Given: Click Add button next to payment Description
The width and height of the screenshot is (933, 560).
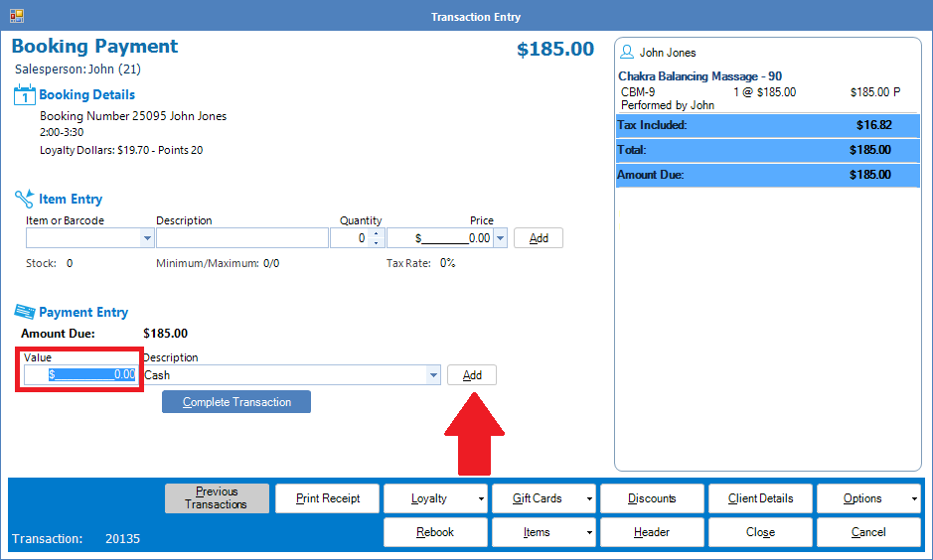Looking at the screenshot, I should coord(472,375).
